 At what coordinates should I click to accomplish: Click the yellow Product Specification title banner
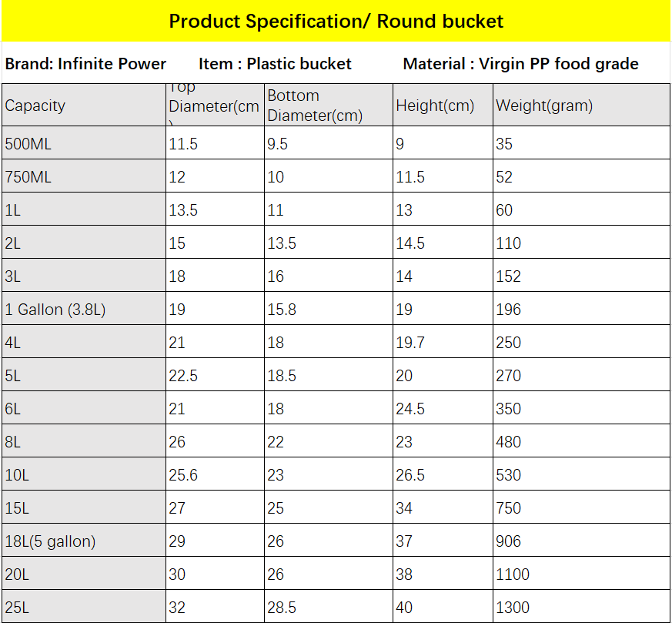tap(336, 21)
